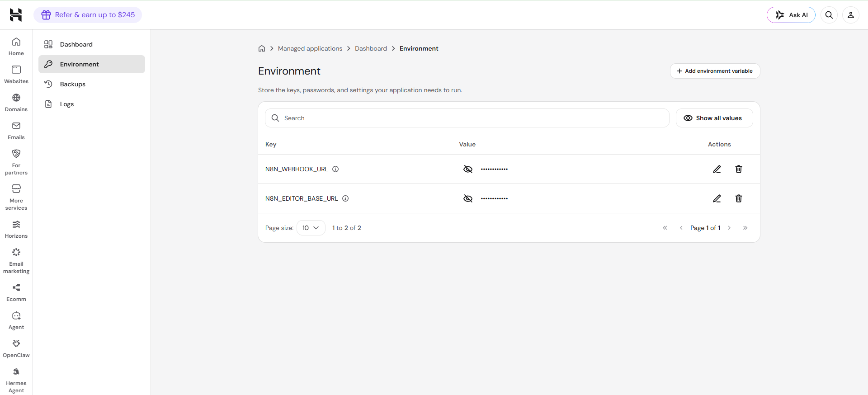
Task: Click the top-right search magnifier icon
Action: point(829,15)
